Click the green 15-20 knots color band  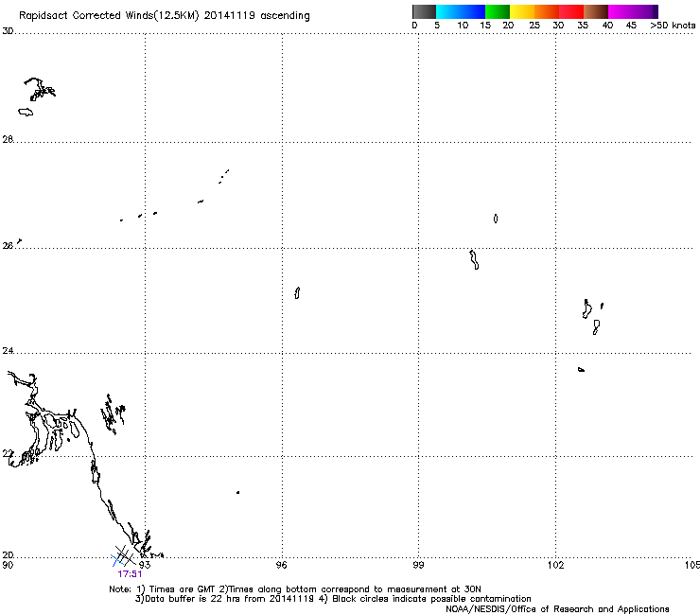498,11
